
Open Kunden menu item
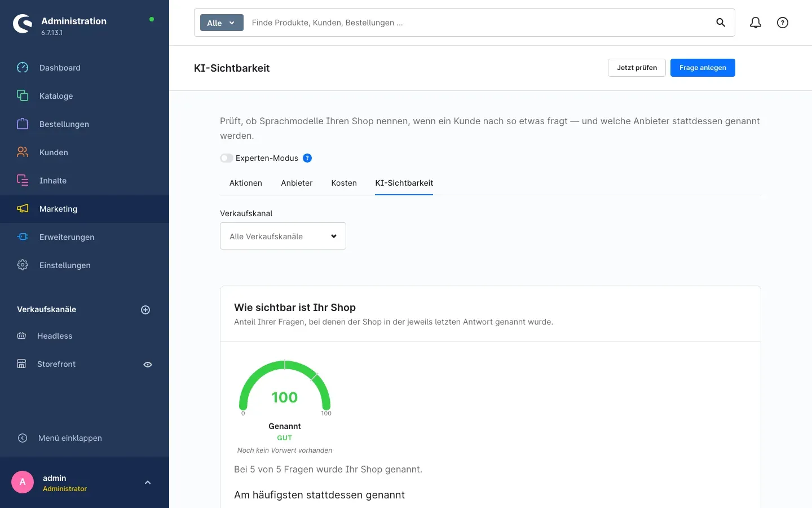tap(85, 152)
